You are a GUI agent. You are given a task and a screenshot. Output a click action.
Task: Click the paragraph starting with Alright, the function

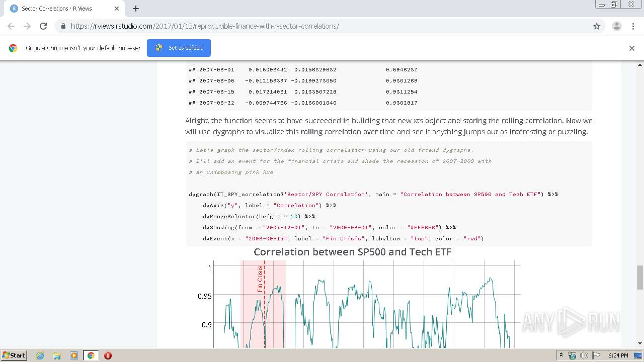(x=389, y=126)
